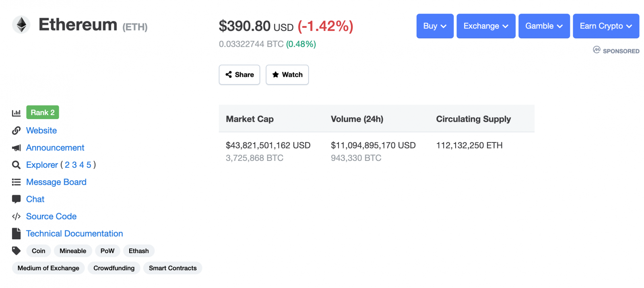Click the megaphone icon beside Announcement
644x288 pixels.
point(16,148)
